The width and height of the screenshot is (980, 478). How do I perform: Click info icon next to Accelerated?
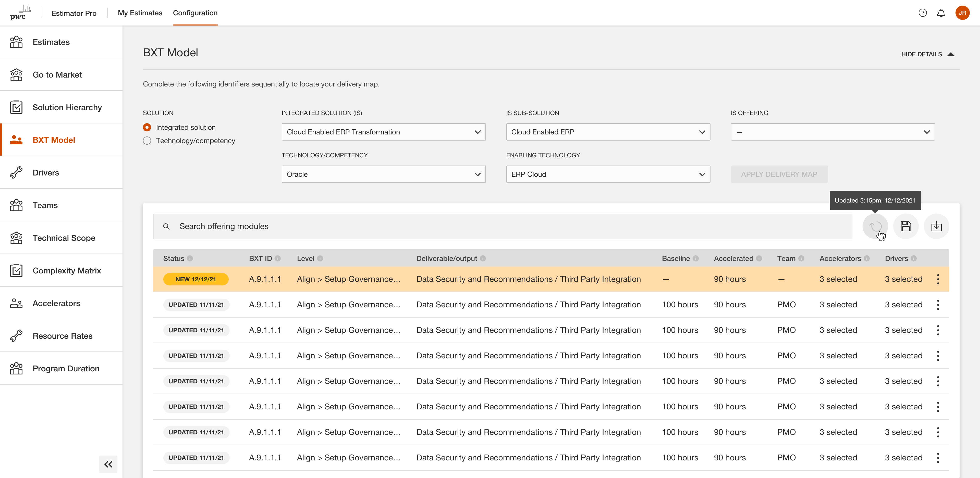pyautogui.click(x=759, y=259)
